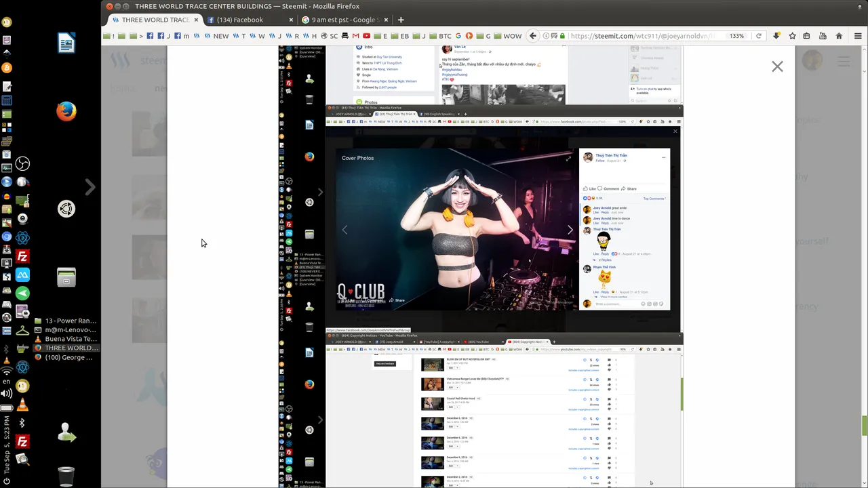Open the Ubuntu MATE menu icon
The width and height of the screenshot is (868, 488).
click(66, 209)
